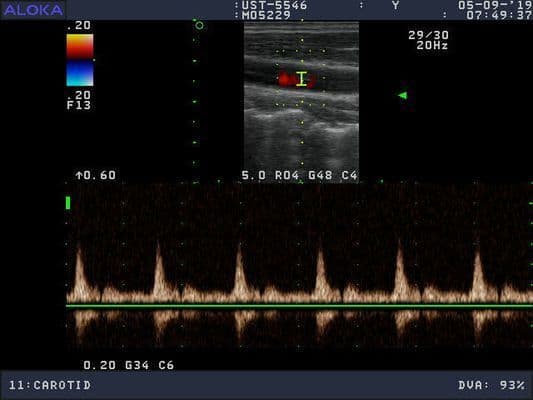This screenshot has width=533, height=400.
Task: Click the M05229 ID text
Action: (x=266, y=15)
